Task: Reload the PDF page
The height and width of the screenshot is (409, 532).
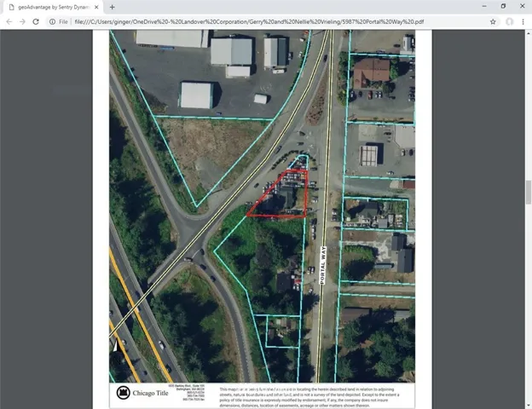Action: click(x=36, y=21)
